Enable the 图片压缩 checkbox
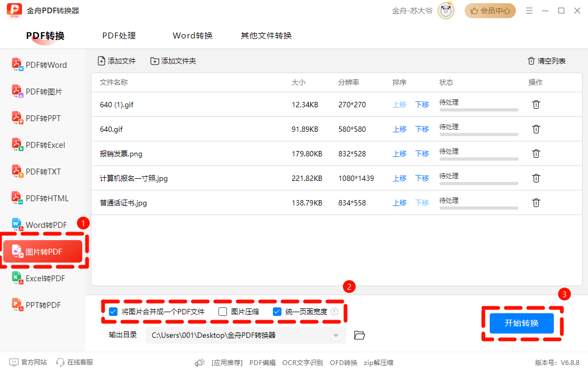 [223, 312]
